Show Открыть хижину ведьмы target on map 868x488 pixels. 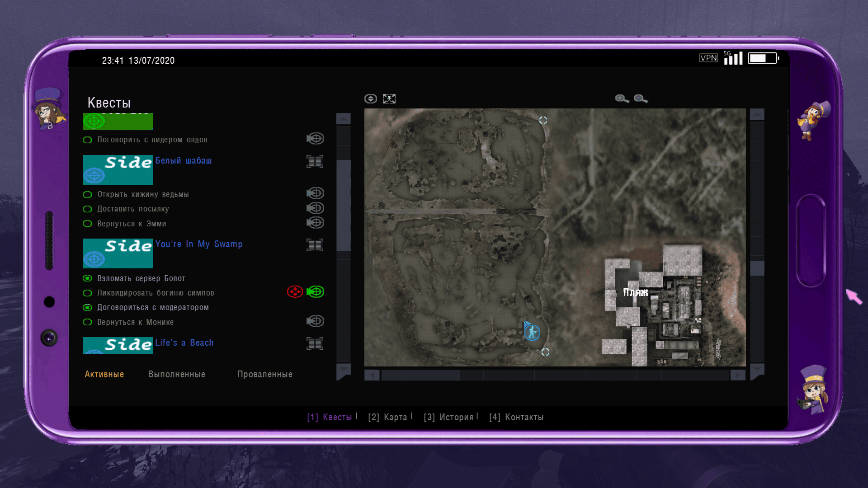point(316,193)
